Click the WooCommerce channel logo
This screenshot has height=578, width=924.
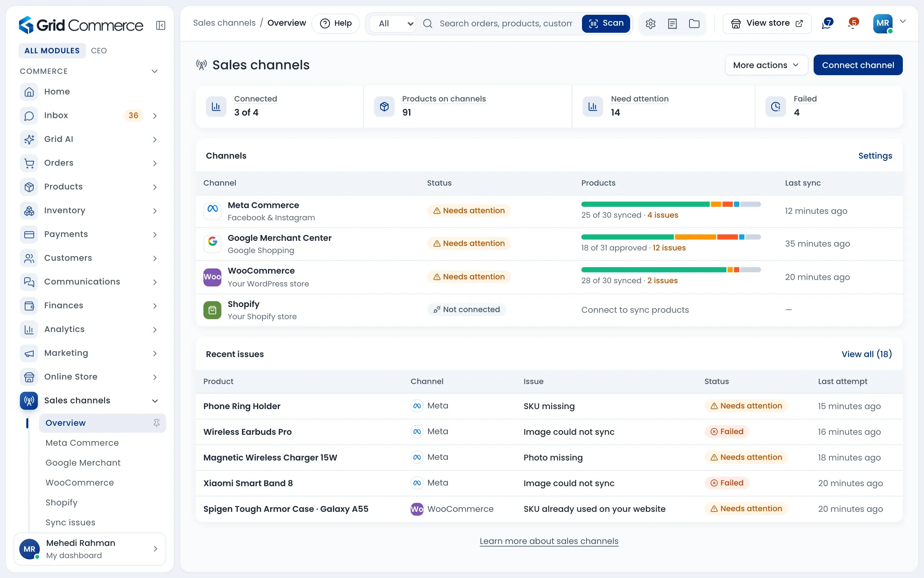pyautogui.click(x=212, y=277)
